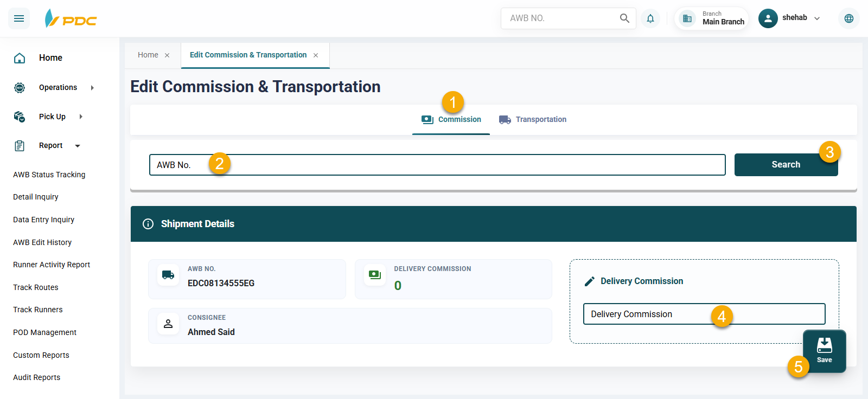The height and width of the screenshot is (399, 868).
Task: Click the branch building icon
Action: click(x=687, y=18)
